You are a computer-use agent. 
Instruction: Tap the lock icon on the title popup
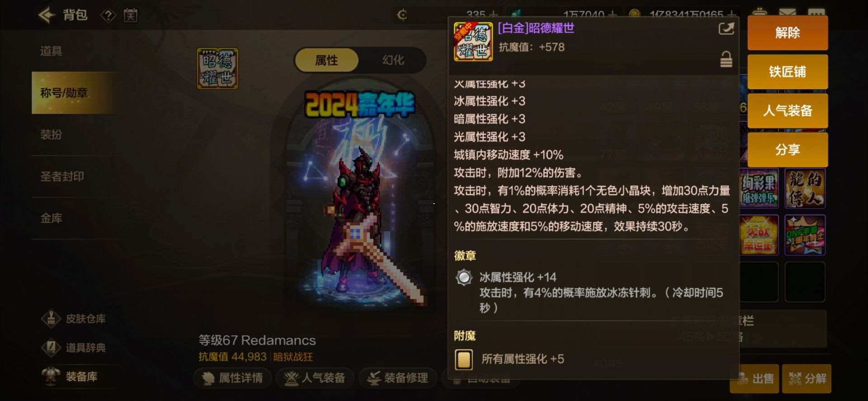tap(726, 59)
